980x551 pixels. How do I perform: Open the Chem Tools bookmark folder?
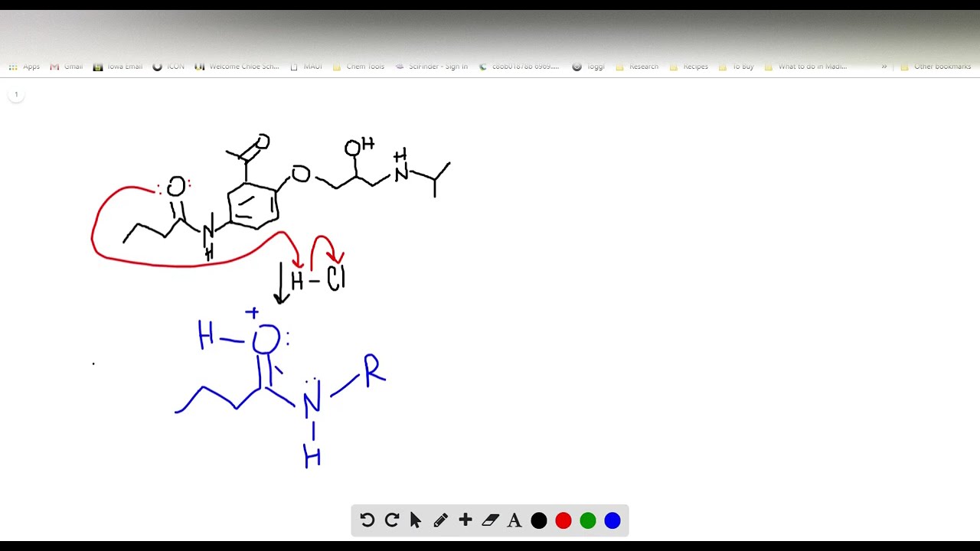click(x=358, y=67)
